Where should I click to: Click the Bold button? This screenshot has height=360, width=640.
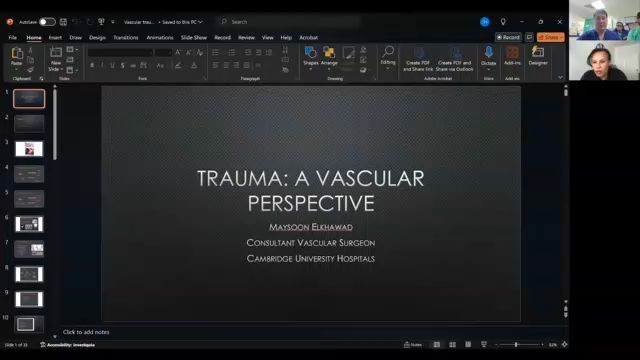tap(92, 65)
